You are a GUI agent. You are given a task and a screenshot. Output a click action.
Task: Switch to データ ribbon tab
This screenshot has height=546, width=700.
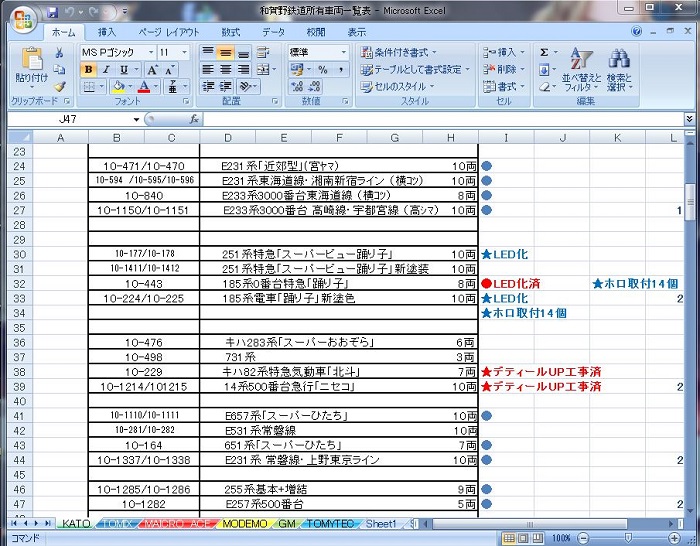(273, 32)
